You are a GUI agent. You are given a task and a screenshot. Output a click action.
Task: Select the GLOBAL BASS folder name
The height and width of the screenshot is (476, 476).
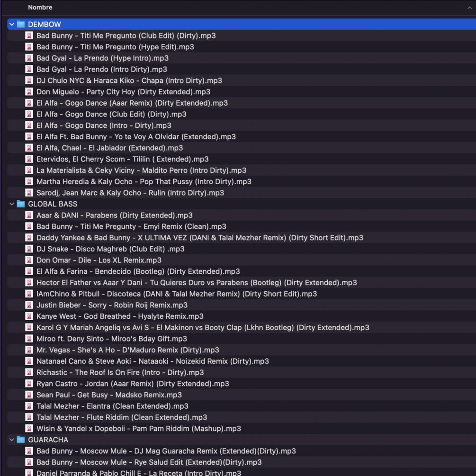tap(53, 204)
